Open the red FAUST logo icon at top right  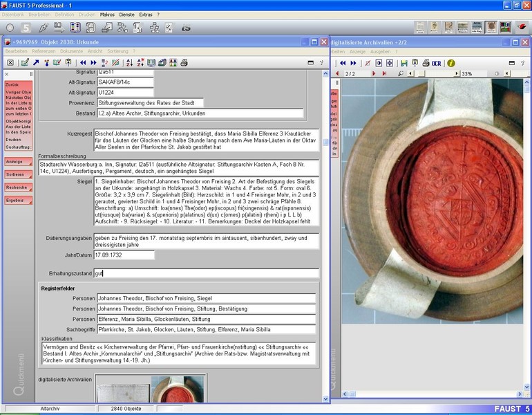[x=521, y=27]
